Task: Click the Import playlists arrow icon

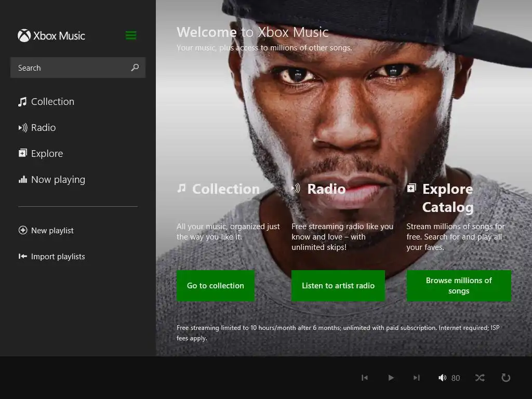Action: click(x=23, y=257)
